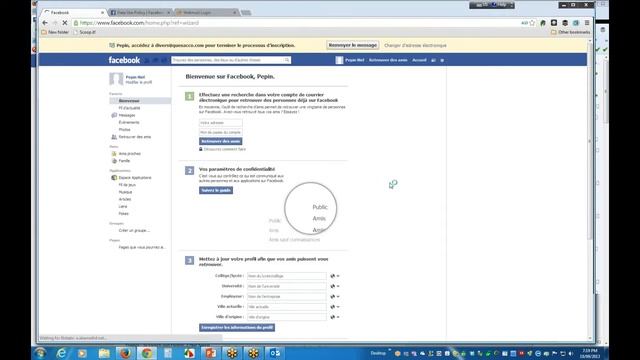
Task: Click the Facebook logo
Action: tap(124, 60)
